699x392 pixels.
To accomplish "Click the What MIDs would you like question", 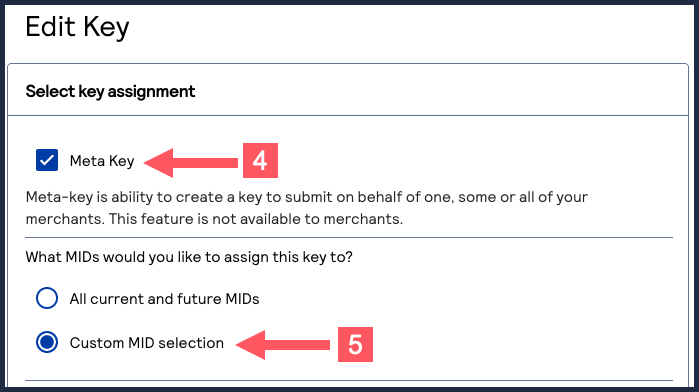I will tap(189, 257).
